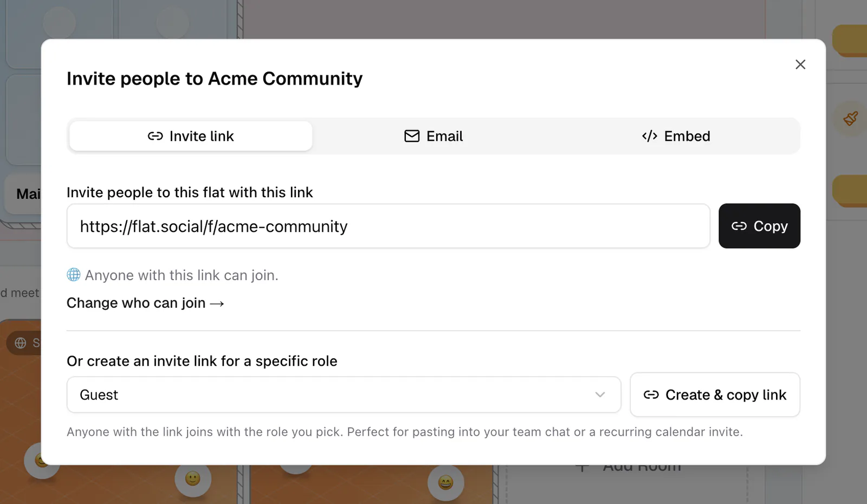Viewport: 867px width, 504px height.
Task: Open the Embed tab
Action: point(676,136)
